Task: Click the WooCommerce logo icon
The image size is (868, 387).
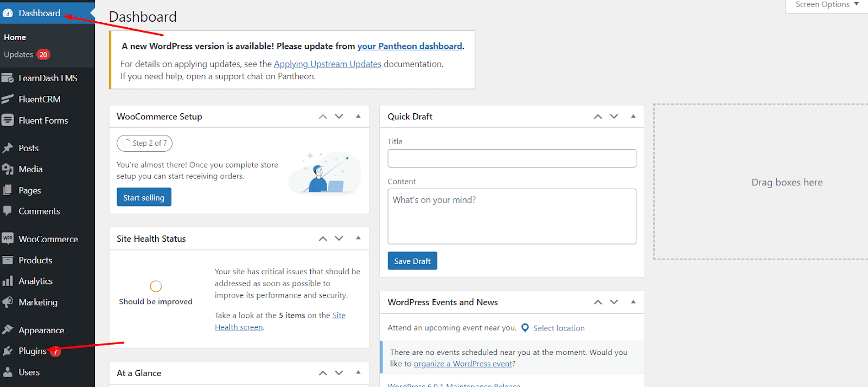Action: 8,238
